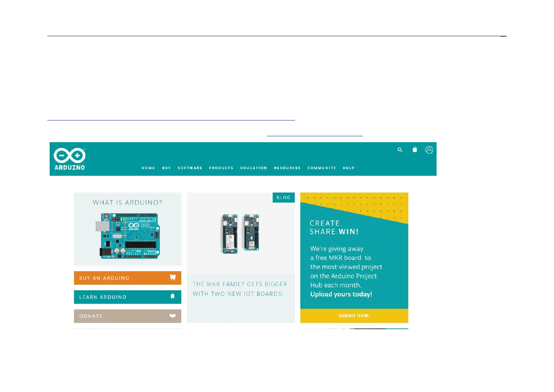Click the DONATE button
The width and height of the screenshot is (554, 392).
tap(128, 316)
